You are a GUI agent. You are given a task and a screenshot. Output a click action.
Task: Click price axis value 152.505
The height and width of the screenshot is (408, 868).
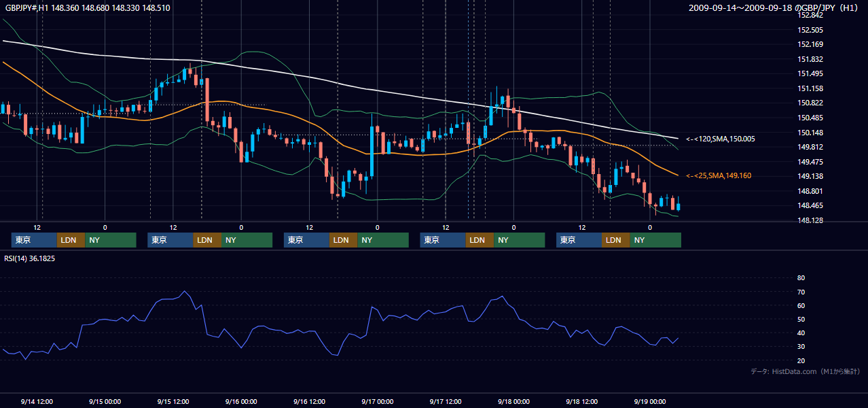click(810, 30)
